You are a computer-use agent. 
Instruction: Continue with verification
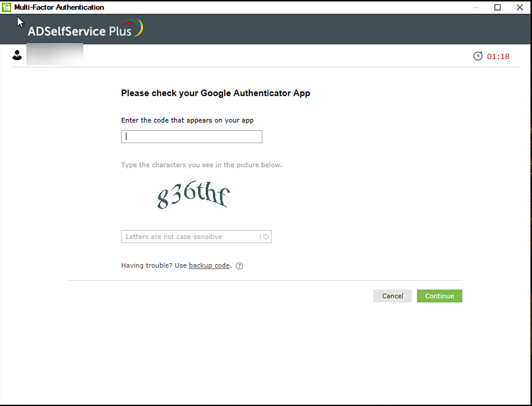[x=439, y=296]
